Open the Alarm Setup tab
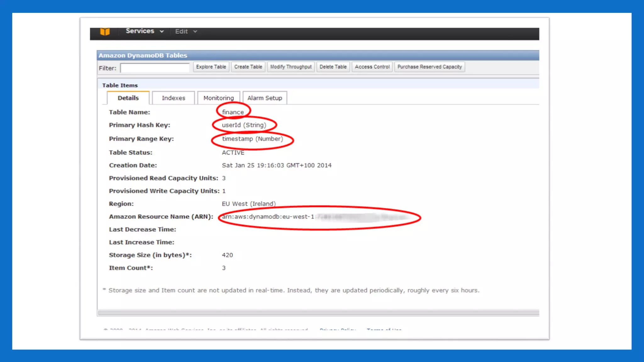This screenshot has height=362, width=644. 265,98
